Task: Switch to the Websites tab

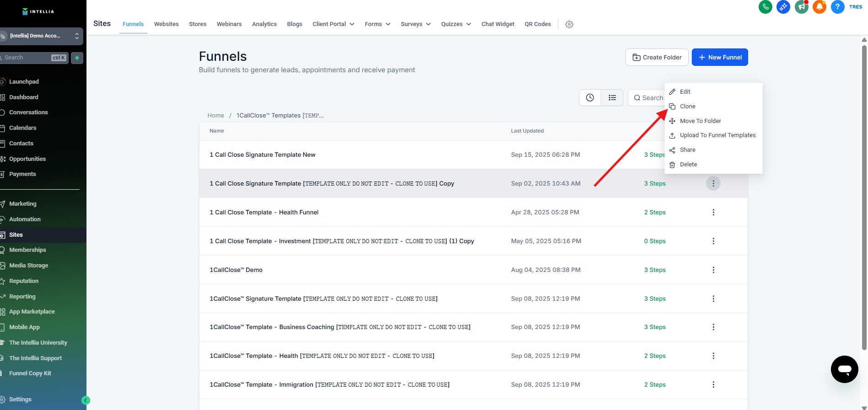Action: pos(167,24)
